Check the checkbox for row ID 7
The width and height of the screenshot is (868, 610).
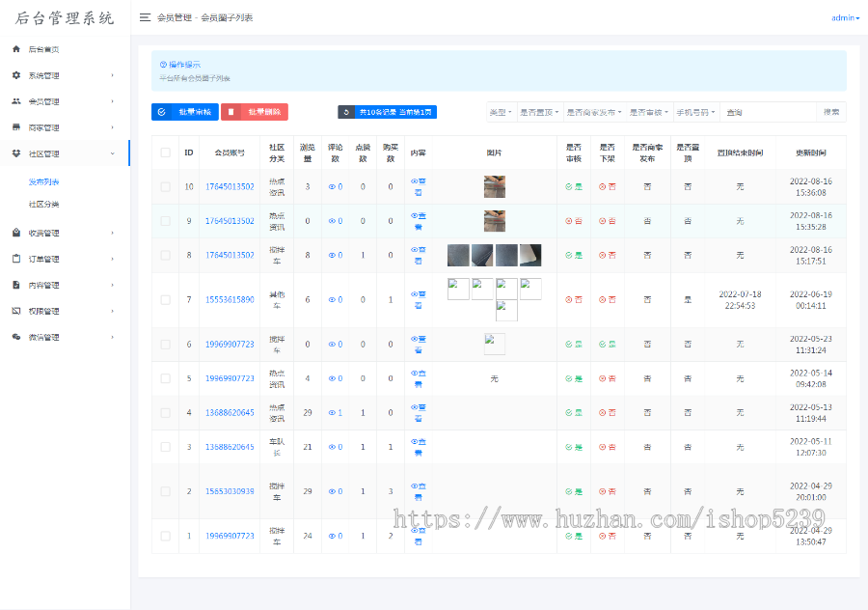(165, 299)
